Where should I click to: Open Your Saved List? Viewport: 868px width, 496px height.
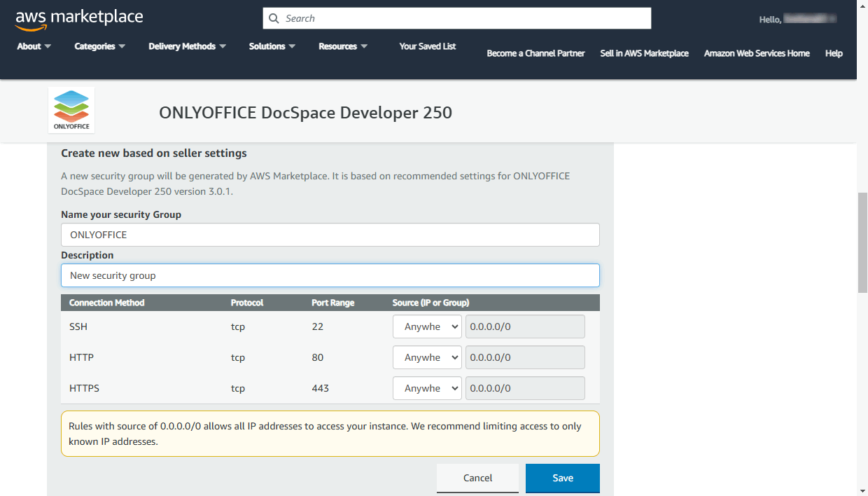(x=427, y=46)
